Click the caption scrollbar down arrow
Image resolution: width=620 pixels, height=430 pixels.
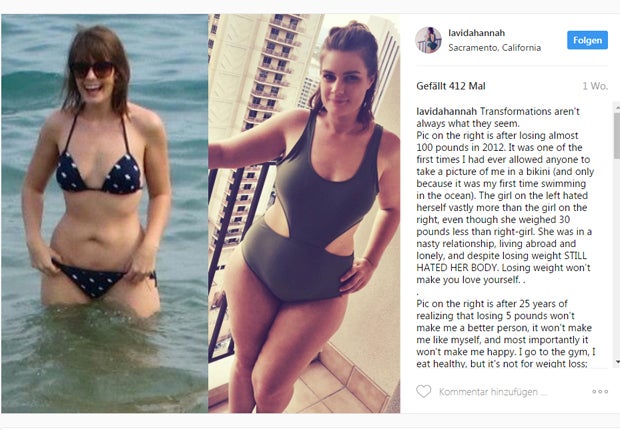pyautogui.click(x=616, y=362)
